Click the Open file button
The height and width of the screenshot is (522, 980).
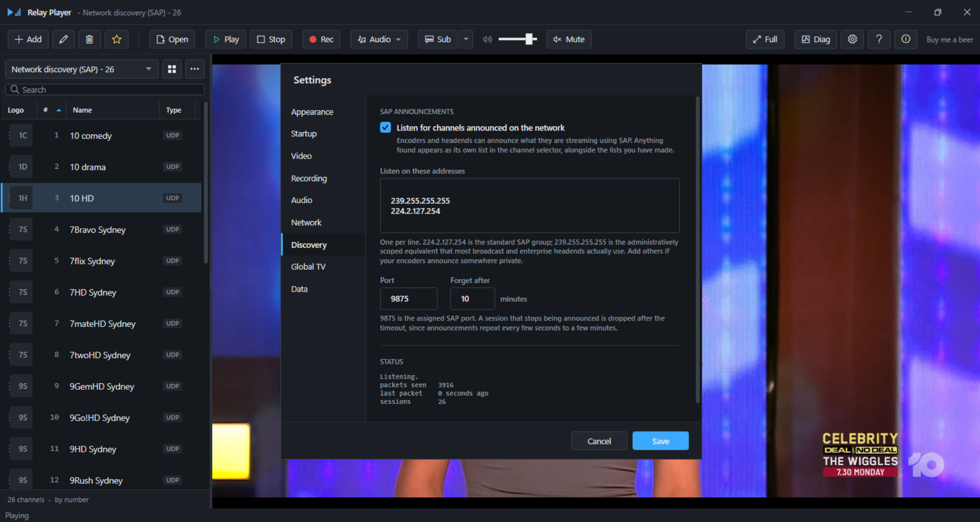(x=172, y=39)
